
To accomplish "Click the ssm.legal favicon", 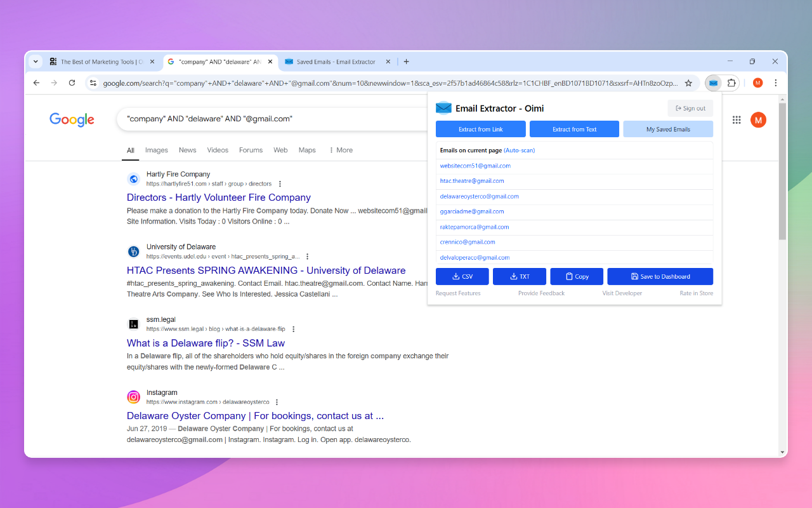I will click(x=133, y=324).
